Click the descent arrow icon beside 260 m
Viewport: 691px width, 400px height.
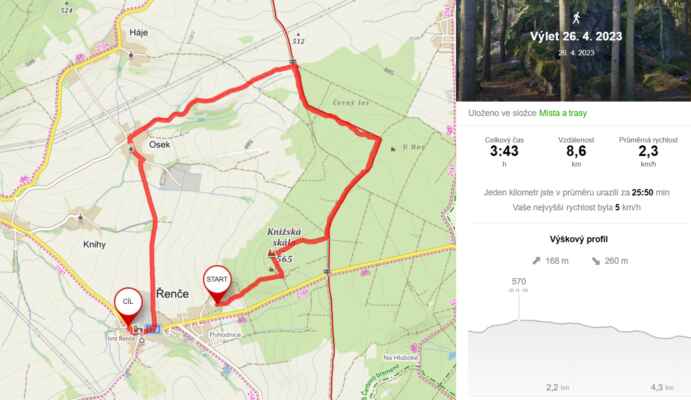coord(595,261)
